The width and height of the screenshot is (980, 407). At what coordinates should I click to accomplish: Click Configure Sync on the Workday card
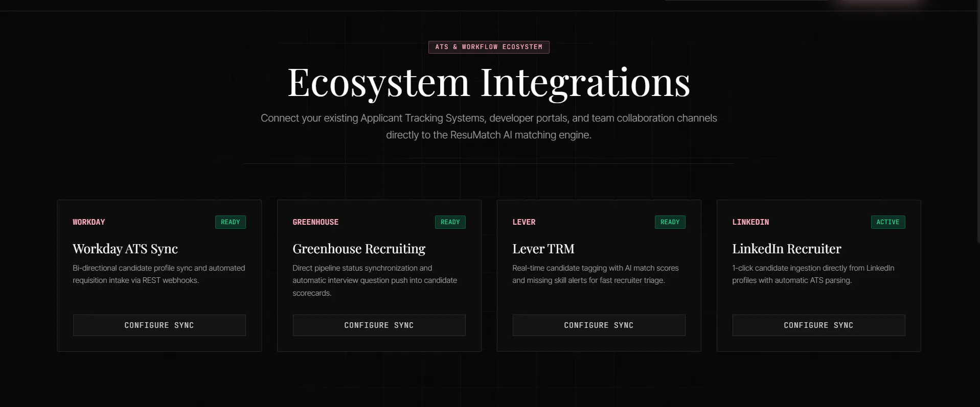(x=159, y=325)
